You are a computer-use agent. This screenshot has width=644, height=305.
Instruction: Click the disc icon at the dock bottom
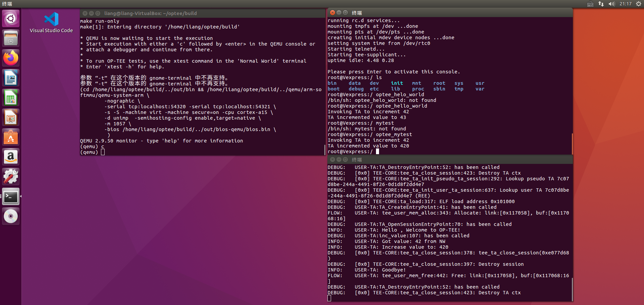pos(11,216)
